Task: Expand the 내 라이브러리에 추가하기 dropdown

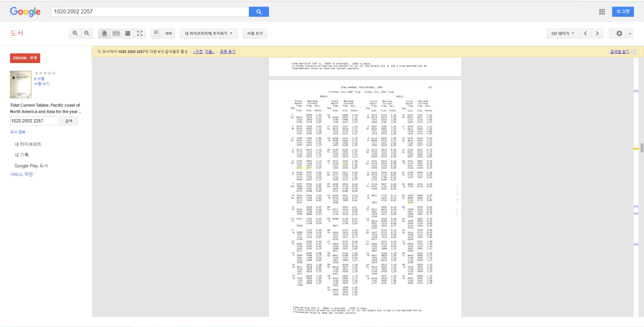Action: pos(208,33)
